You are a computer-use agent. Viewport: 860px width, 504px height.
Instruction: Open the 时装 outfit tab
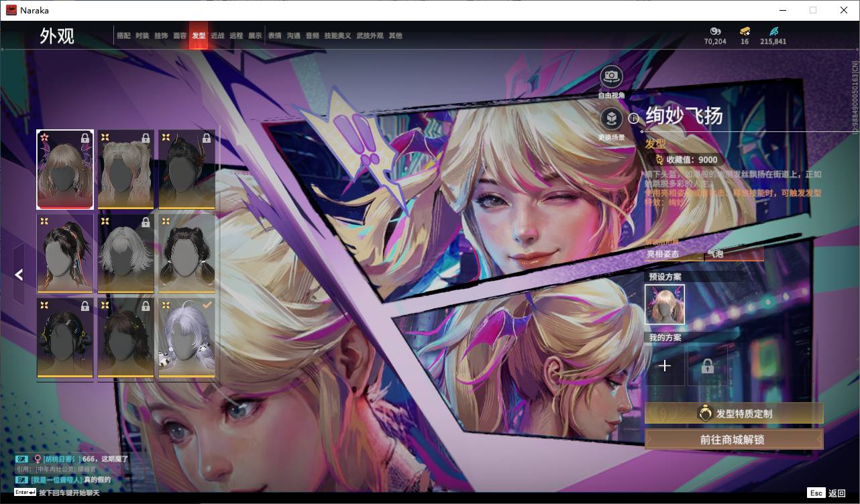coord(142,36)
